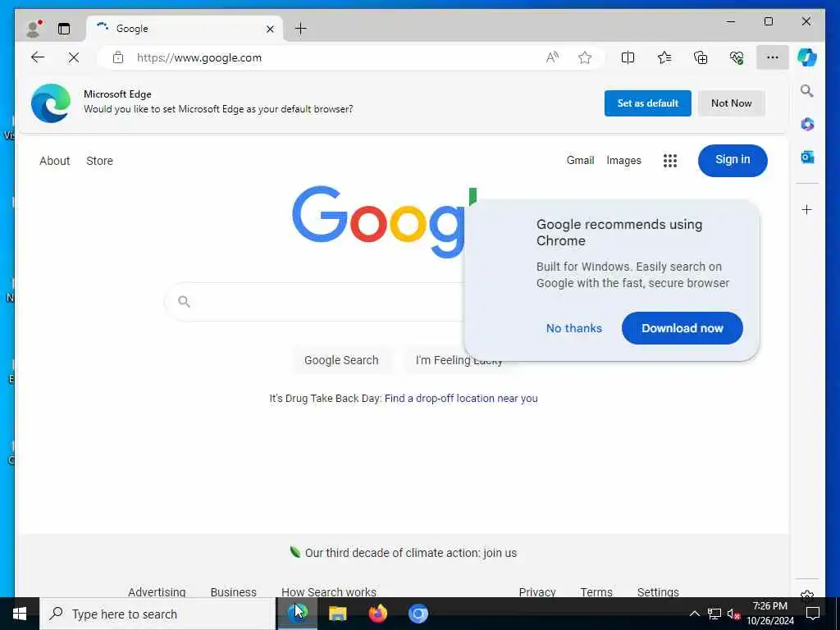View site information lock icon

coord(118,57)
